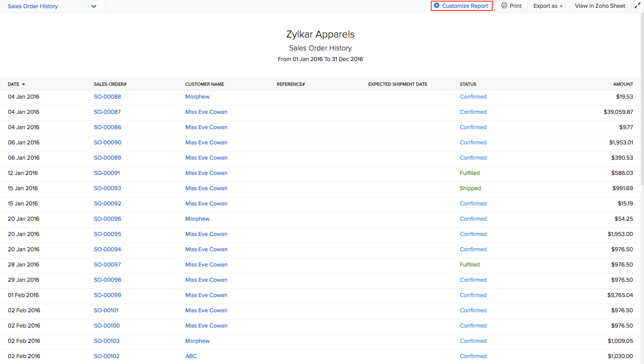Click the Customize Report gear icon

[x=437, y=5]
